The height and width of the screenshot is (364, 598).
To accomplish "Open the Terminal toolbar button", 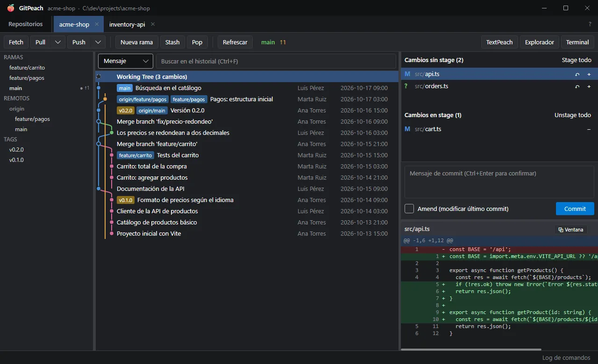I will point(577,42).
